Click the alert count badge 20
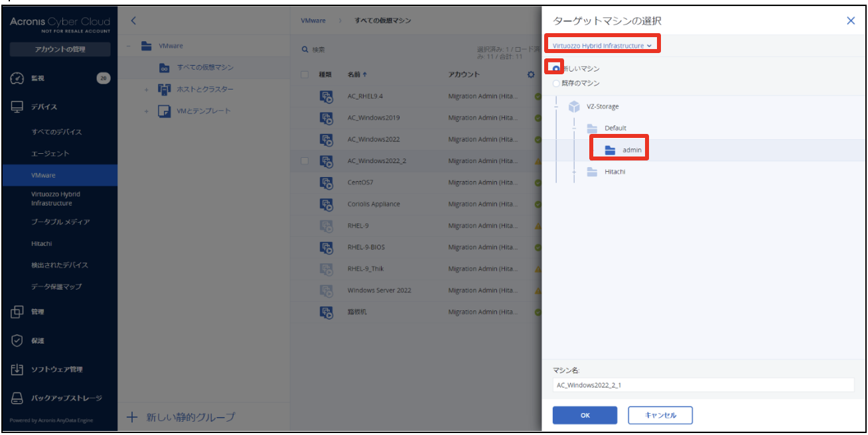The image size is (868, 435). coord(103,78)
